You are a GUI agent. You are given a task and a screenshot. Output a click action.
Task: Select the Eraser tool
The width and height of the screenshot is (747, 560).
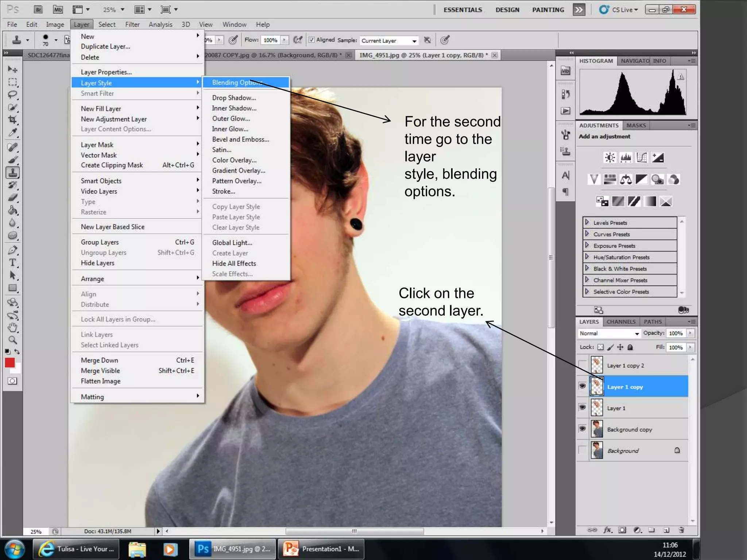pyautogui.click(x=12, y=198)
